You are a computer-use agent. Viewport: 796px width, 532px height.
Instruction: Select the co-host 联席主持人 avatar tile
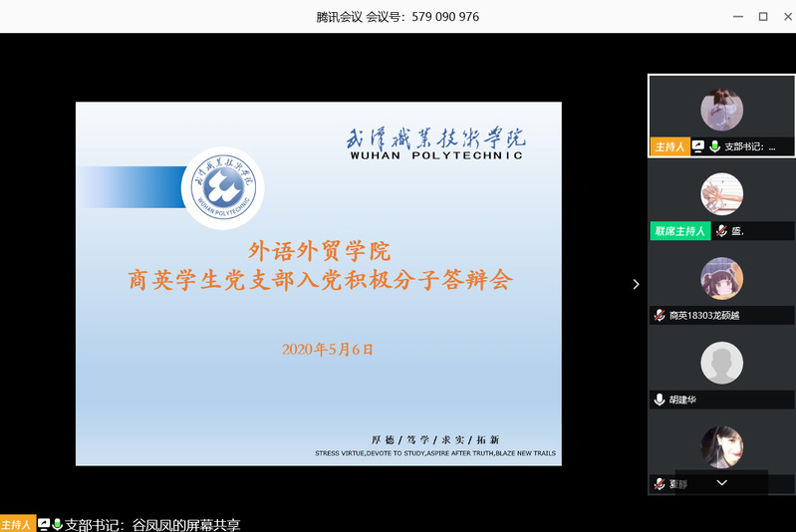tap(721, 193)
